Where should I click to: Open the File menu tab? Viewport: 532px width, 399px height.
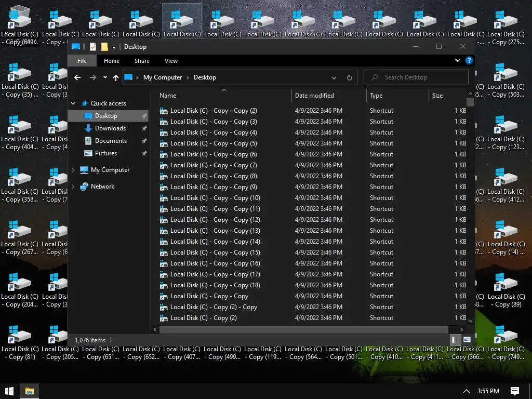tap(82, 61)
